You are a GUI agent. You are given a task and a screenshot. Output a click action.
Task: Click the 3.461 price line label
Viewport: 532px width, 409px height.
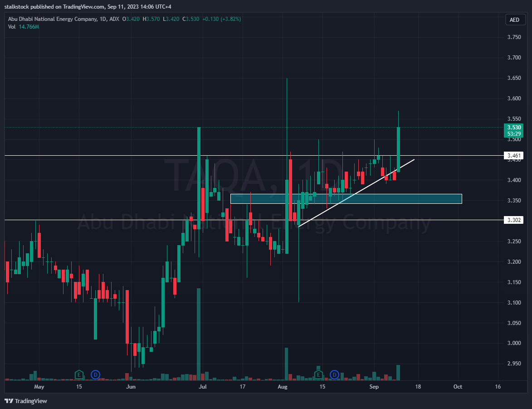[x=513, y=156]
